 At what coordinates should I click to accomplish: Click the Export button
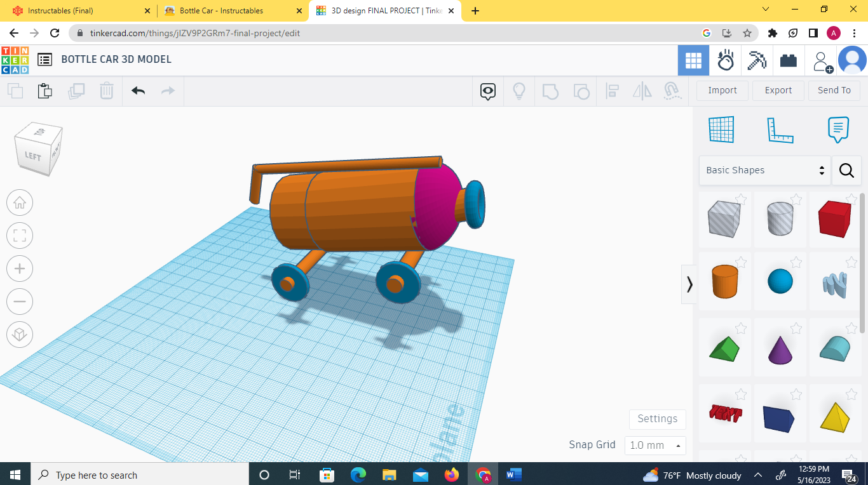click(778, 90)
